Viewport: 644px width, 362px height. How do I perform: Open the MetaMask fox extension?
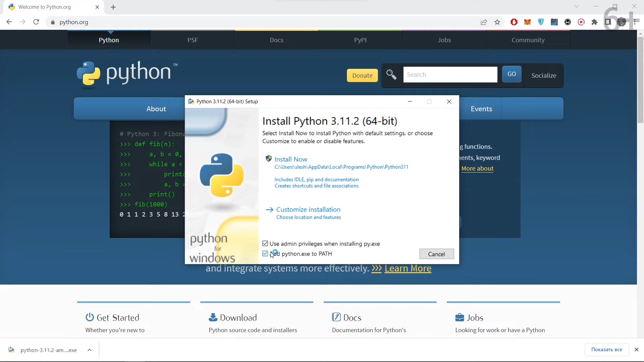tap(528, 22)
